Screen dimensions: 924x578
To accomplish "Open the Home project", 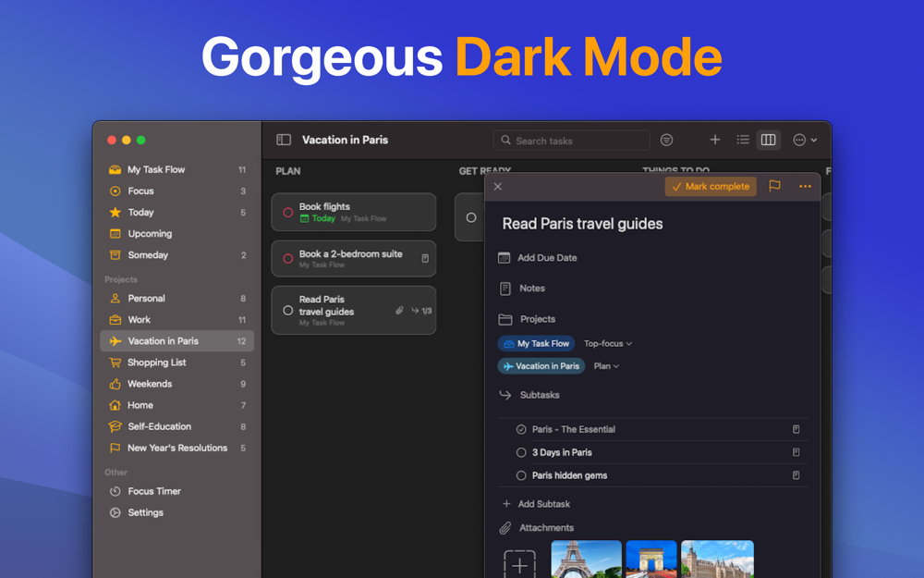I will (176, 405).
